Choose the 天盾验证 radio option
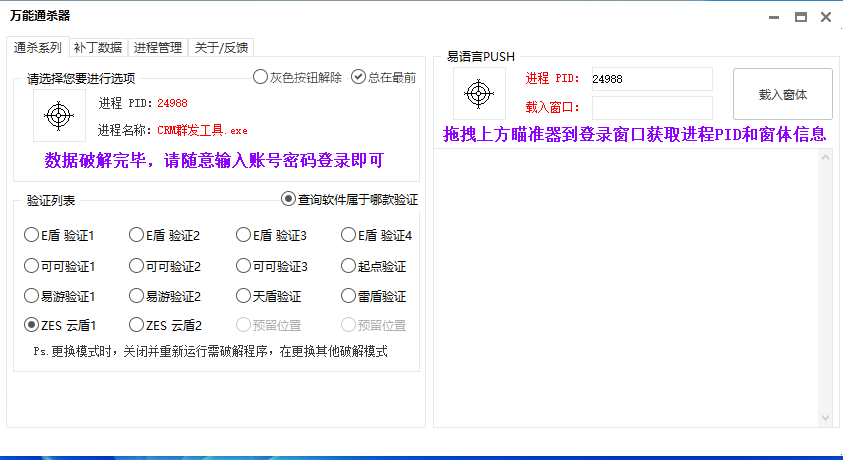 coord(244,296)
